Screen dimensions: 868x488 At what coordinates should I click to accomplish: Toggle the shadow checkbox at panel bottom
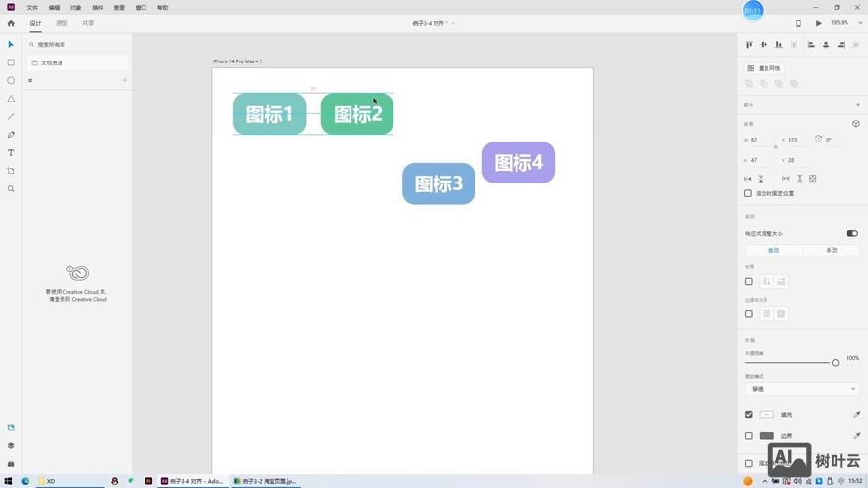point(749,463)
